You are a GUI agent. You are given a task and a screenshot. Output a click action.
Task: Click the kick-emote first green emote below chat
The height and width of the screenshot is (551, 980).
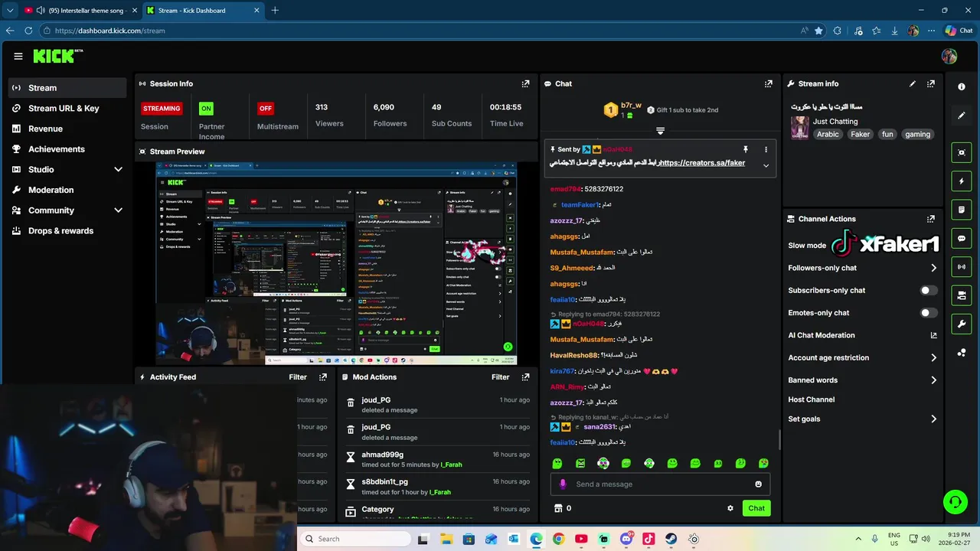point(557,463)
